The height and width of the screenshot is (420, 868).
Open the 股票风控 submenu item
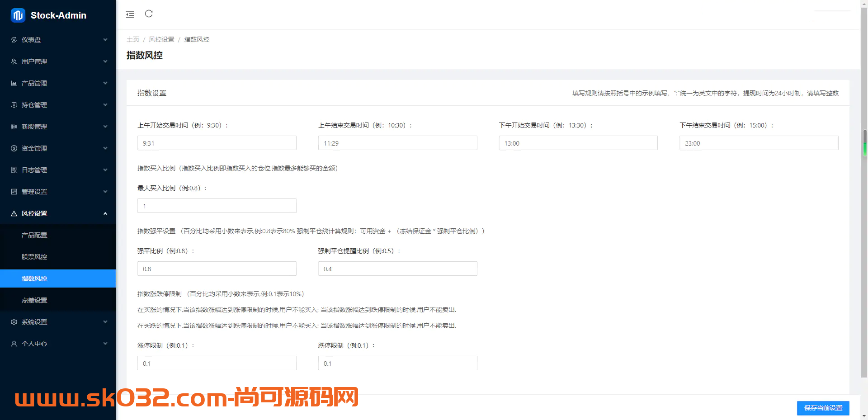(x=58, y=257)
